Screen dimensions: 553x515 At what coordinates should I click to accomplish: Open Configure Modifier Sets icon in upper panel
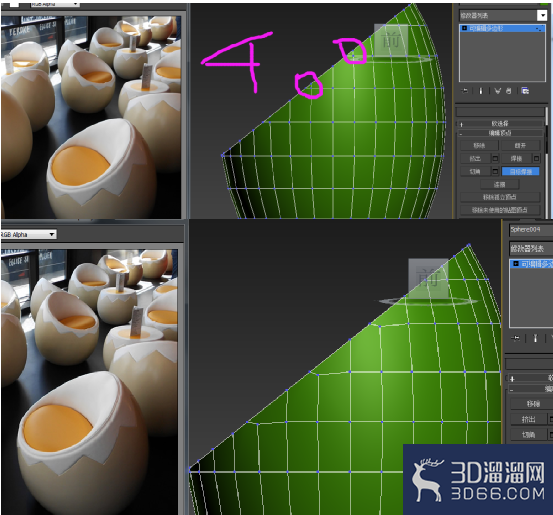pyautogui.click(x=525, y=91)
